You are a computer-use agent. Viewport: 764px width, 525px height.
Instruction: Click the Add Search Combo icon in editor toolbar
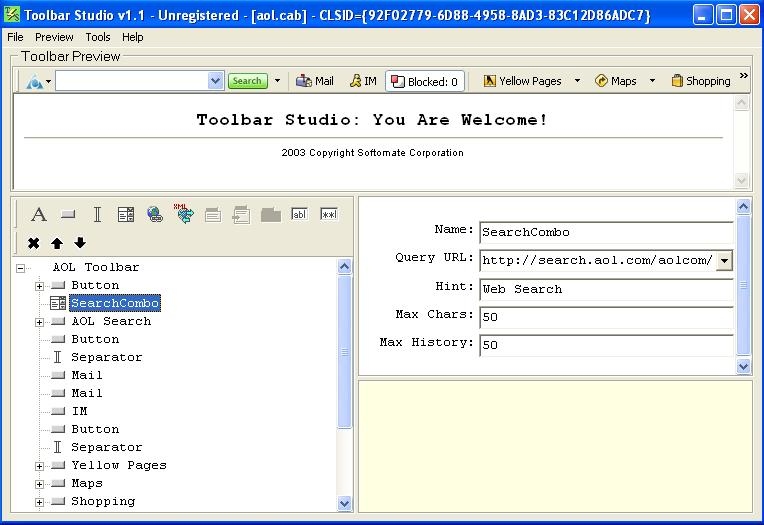click(126, 214)
